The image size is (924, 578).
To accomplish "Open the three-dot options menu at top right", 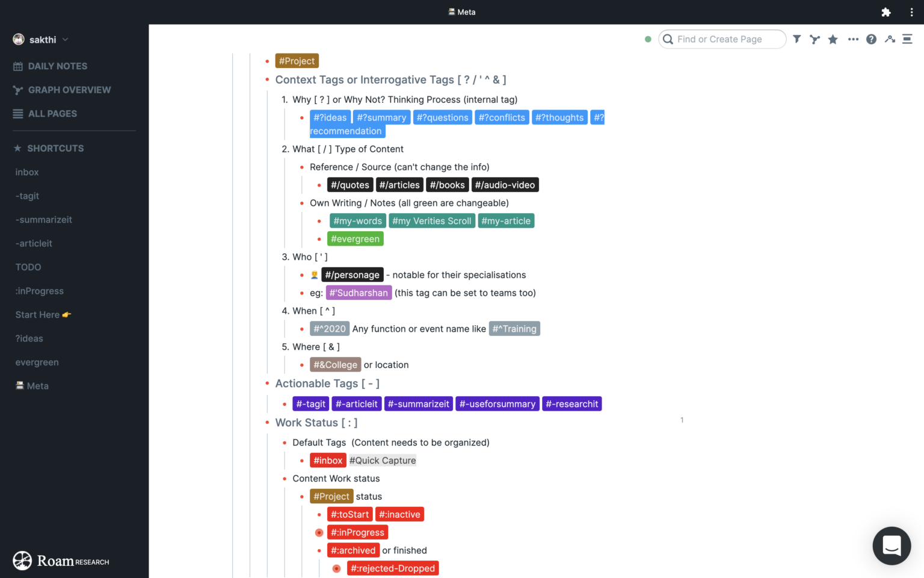I will pos(911,12).
